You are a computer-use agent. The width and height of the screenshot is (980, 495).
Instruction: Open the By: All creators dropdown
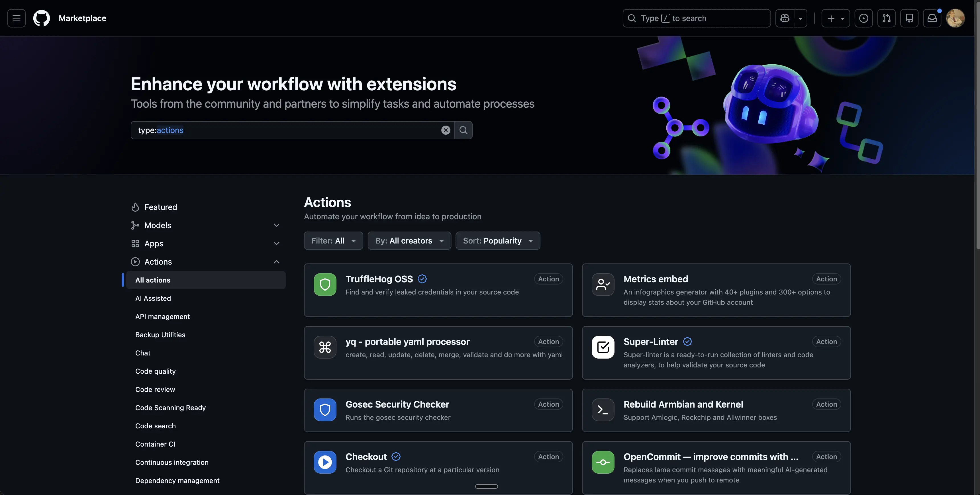click(x=409, y=241)
